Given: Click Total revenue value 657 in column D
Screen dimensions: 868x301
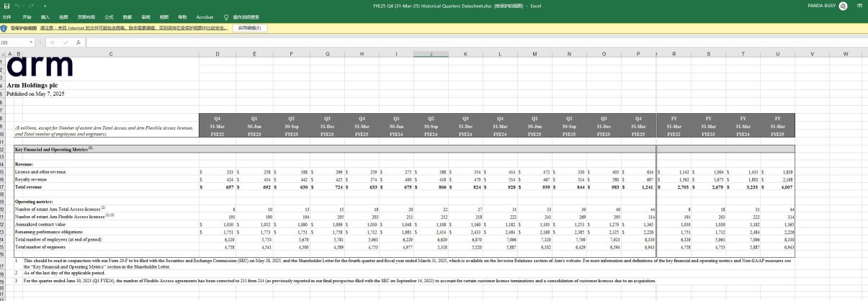Looking at the screenshot, I should pyautogui.click(x=230, y=187).
